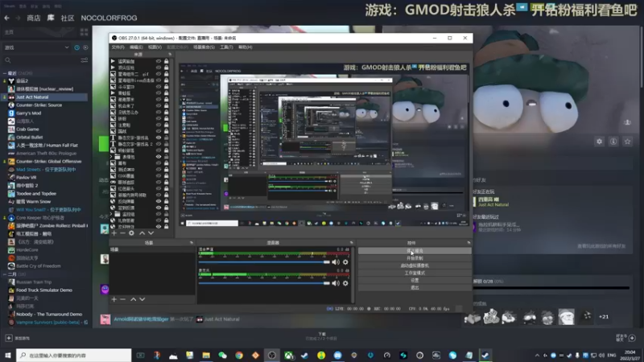This screenshot has height=362, width=644.
Task: Open game info icon on Steam game page
Action: pos(613,142)
